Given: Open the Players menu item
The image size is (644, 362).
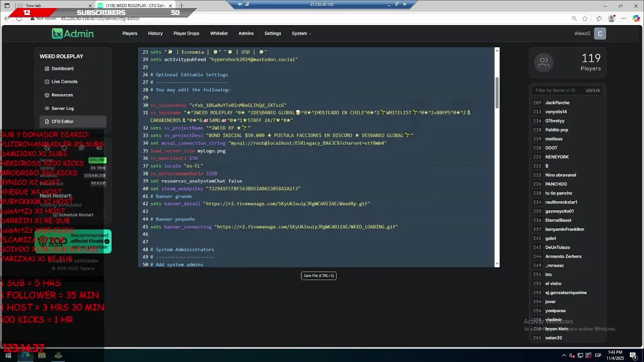Looking at the screenshot, I should (x=130, y=34).
